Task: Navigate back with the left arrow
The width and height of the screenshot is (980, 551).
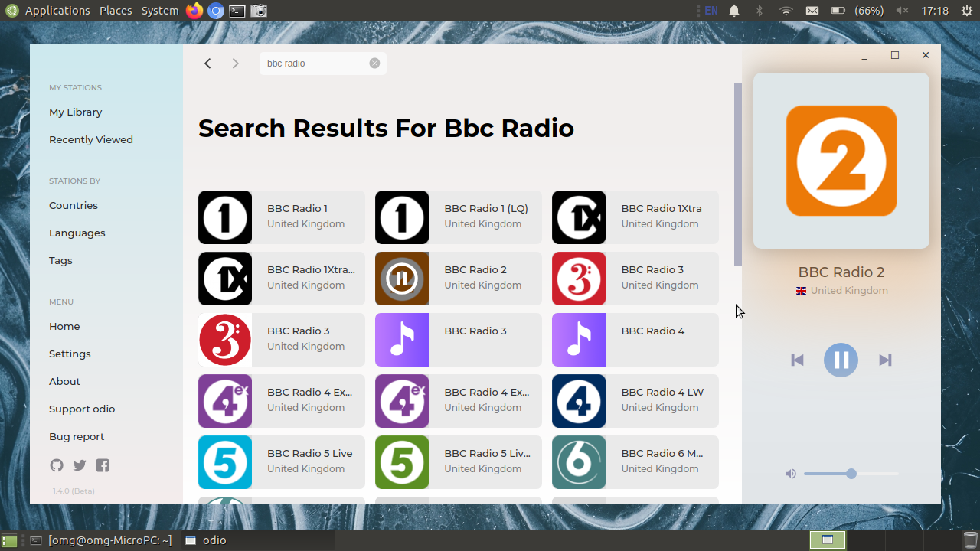Action: 207,64
